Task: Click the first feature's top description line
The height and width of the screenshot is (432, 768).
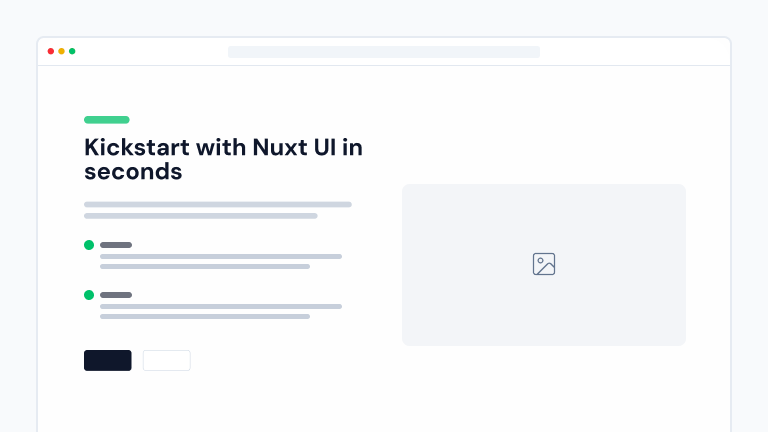Action: click(221, 257)
